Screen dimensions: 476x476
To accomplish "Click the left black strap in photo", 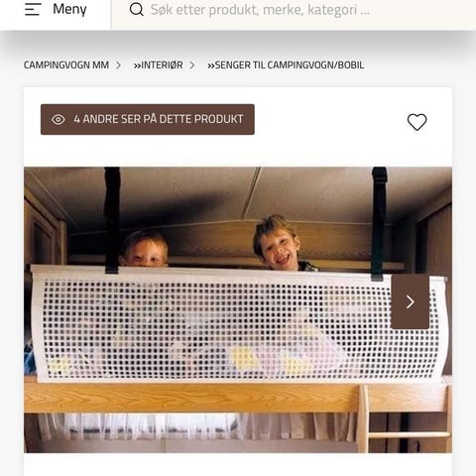I will click(112, 220).
